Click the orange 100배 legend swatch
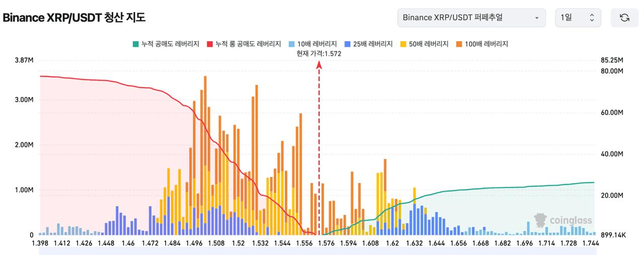 point(459,44)
